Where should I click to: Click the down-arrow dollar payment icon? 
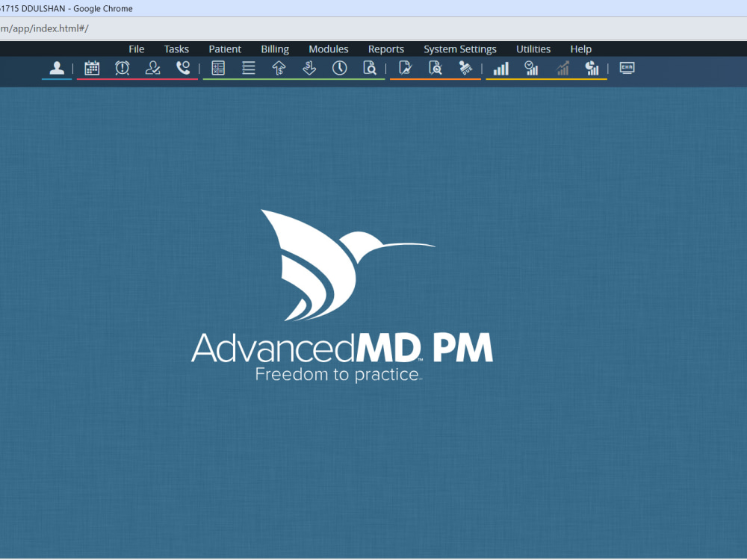click(x=309, y=68)
